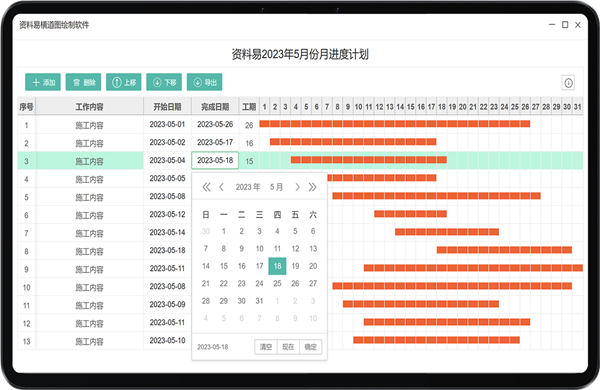Select highlighted day 18 in calendar
Image resolution: width=600 pixels, height=390 pixels.
277,266
